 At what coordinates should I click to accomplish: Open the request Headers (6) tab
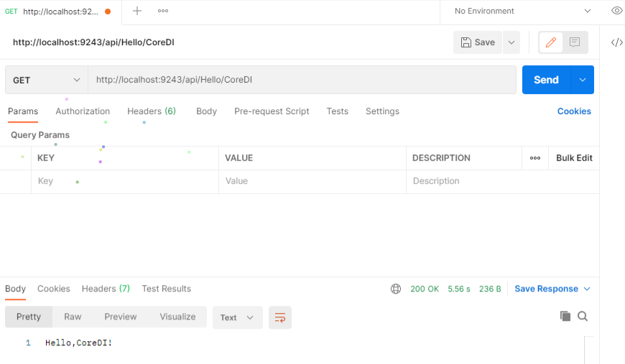pos(152,111)
